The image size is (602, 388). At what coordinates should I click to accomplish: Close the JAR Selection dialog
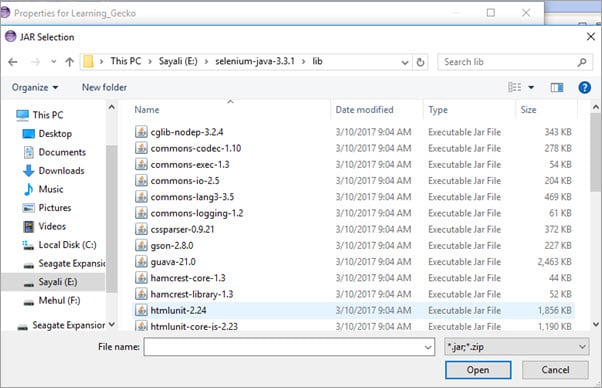pyautogui.click(x=591, y=37)
